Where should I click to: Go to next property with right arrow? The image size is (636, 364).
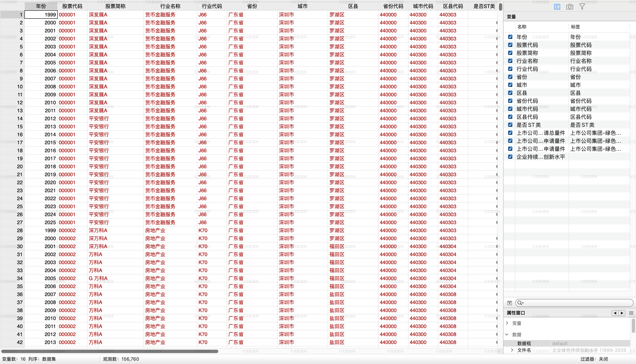[x=622, y=313]
